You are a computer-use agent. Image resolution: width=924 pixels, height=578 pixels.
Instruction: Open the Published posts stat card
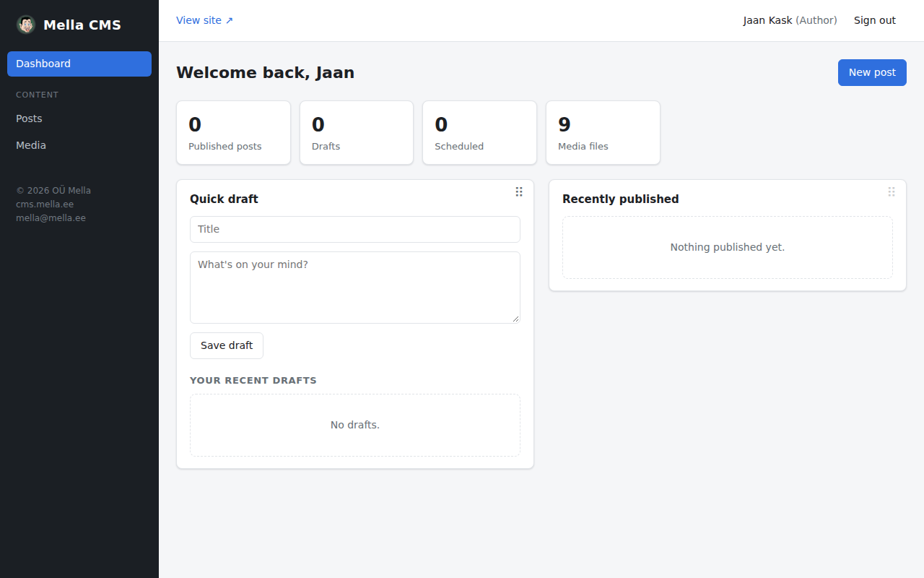pyautogui.click(x=233, y=132)
